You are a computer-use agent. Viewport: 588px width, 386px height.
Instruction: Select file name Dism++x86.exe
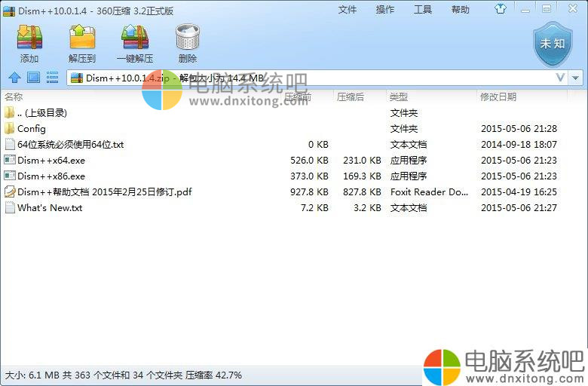pos(51,176)
